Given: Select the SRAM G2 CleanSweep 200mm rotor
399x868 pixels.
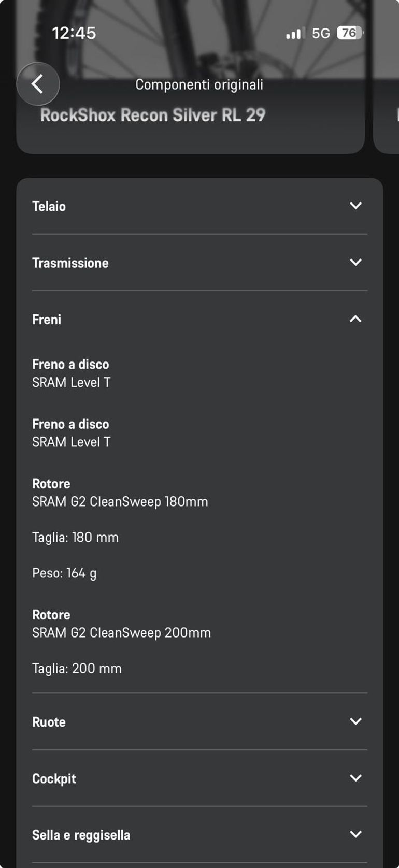Looking at the screenshot, I should 122,632.
